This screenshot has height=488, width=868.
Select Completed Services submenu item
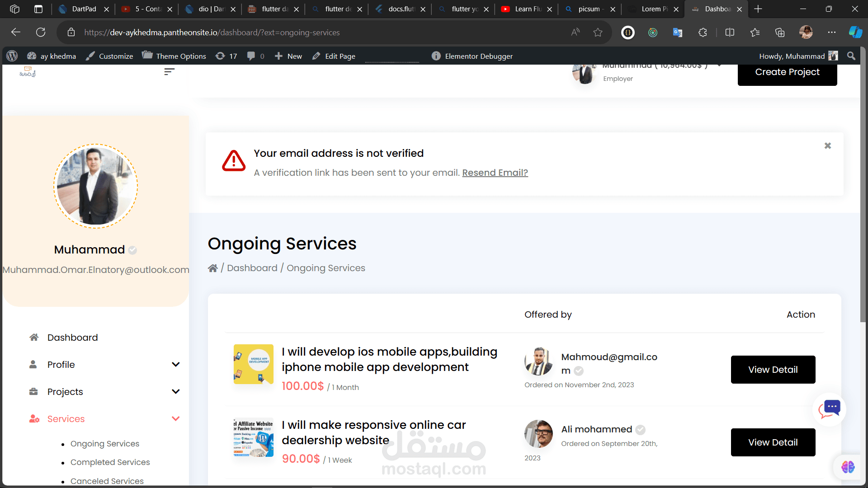click(x=110, y=462)
